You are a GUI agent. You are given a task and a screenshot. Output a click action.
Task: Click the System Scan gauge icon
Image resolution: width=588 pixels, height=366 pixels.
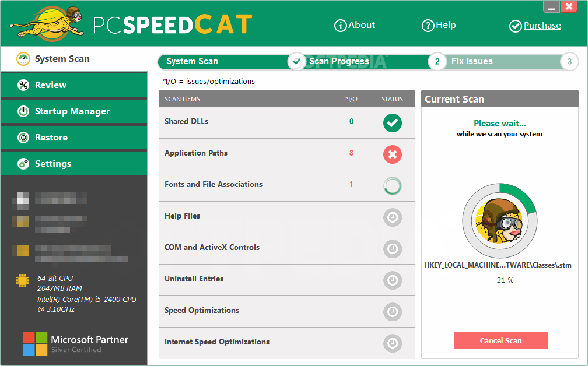click(x=23, y=59)
